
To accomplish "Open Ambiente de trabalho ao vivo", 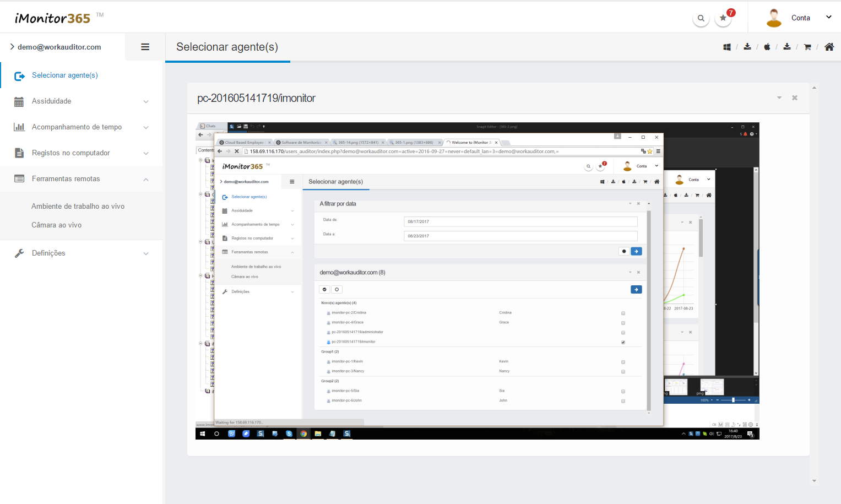I will tap(78, 206).
